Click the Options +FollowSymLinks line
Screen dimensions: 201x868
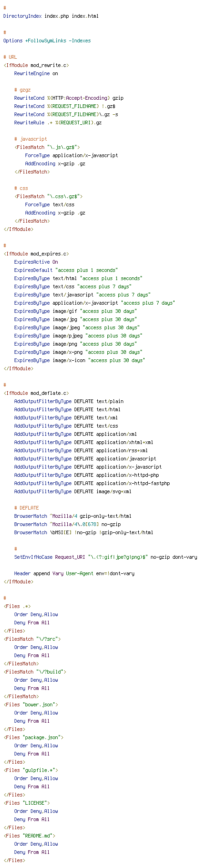coord(47,41)
